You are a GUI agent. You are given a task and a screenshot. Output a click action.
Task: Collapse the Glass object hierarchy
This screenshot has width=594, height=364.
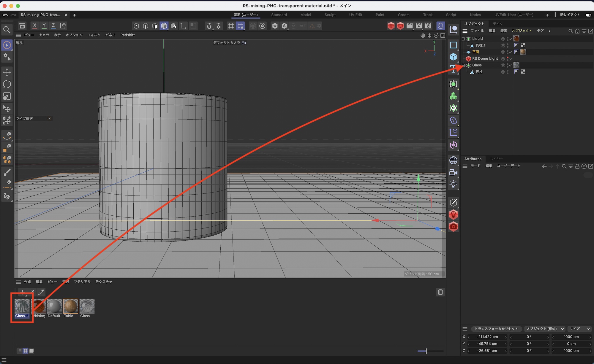point(463,65)
